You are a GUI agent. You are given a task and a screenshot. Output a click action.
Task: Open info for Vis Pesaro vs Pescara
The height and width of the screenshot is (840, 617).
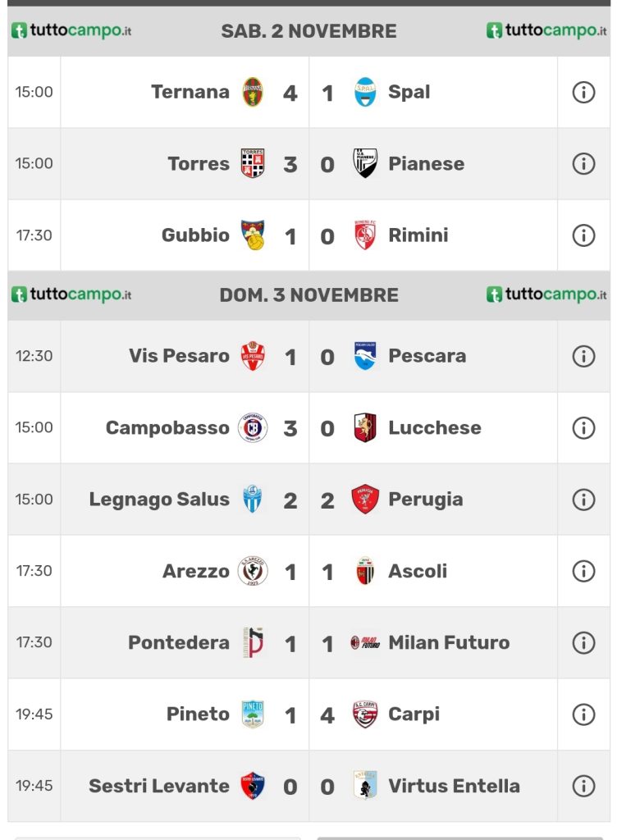(583, 356)
